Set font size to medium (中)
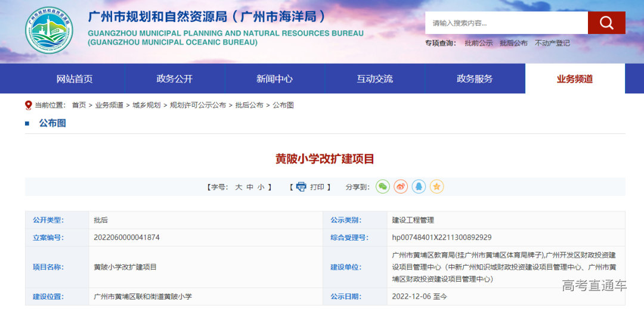This screenshot has height=309, width=644. [x=250, y=187]
